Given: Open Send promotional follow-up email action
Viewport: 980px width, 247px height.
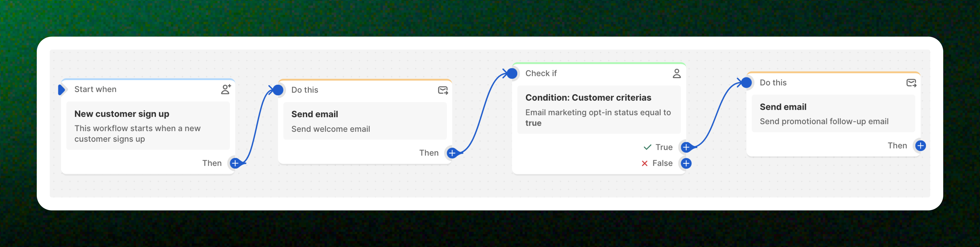Looking at the screenshot, I should 833,114.
